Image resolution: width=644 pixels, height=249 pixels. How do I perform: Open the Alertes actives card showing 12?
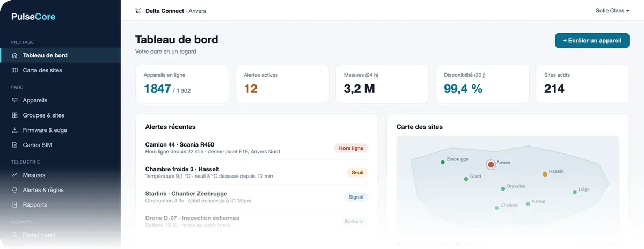point(282,84)
